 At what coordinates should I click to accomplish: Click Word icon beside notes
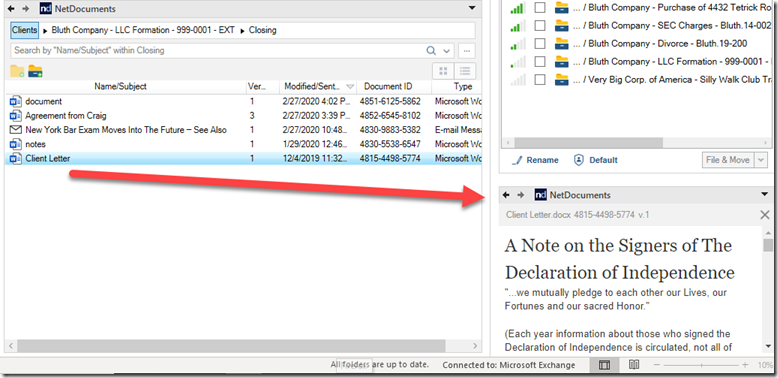pyautogui.click(x=15, y=144)
